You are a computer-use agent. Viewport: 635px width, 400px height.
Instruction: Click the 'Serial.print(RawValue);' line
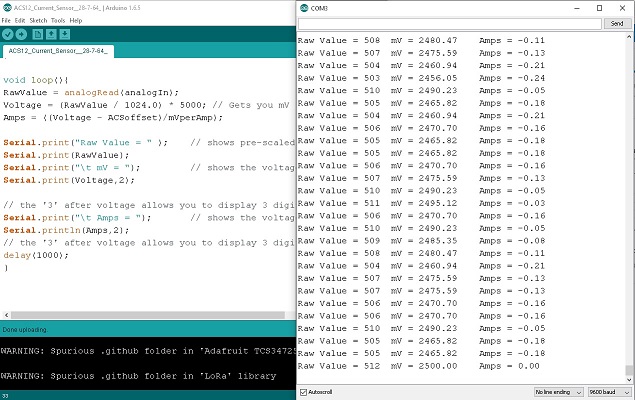tap(66, 155)
